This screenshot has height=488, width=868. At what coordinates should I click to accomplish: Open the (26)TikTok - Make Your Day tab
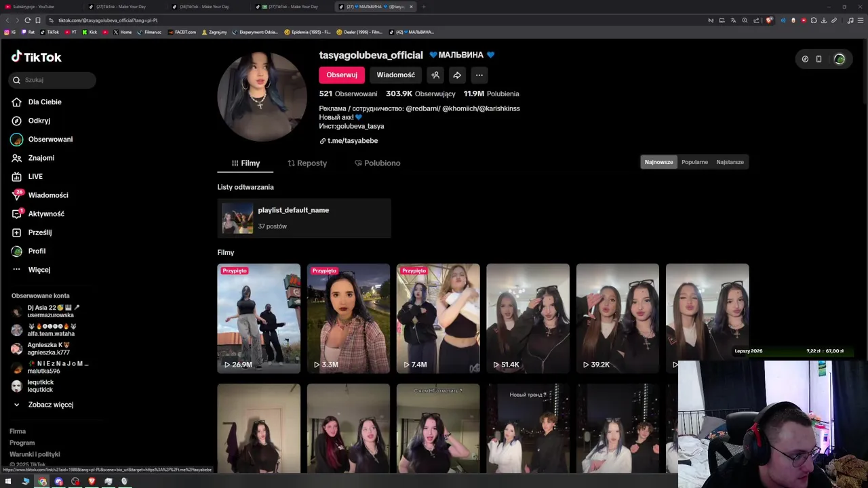(x=209, y=7)
